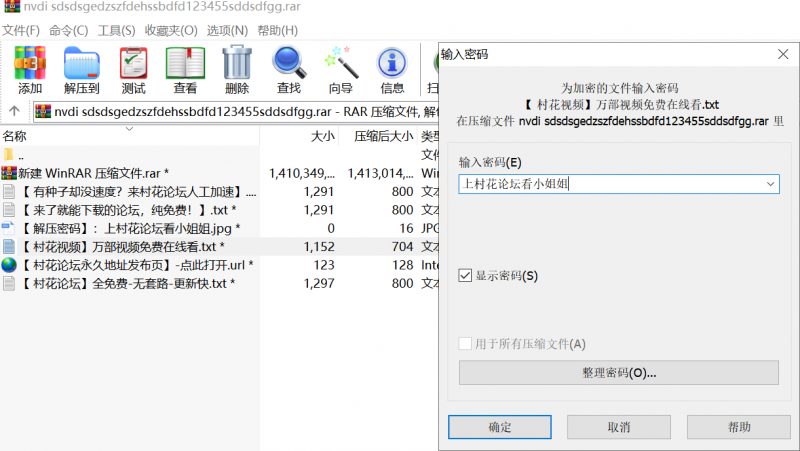
Task: Click the 整理密码(O)... button
Action: [619, 372]
